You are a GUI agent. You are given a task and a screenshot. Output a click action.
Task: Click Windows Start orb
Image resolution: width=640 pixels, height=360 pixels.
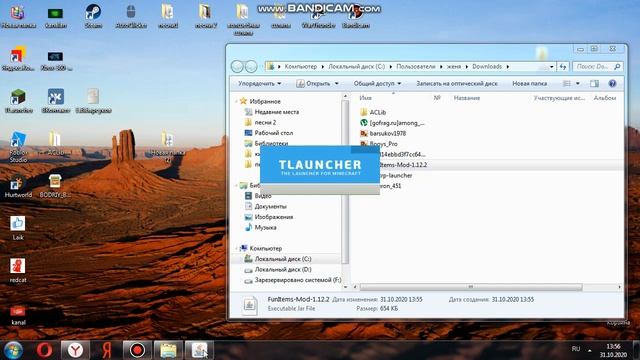click(13, 350)
